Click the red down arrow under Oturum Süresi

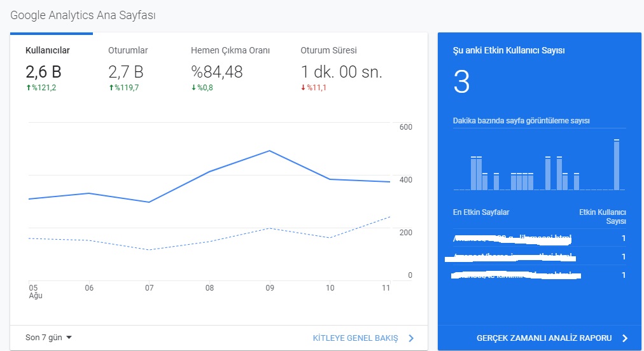click(304, 88)
